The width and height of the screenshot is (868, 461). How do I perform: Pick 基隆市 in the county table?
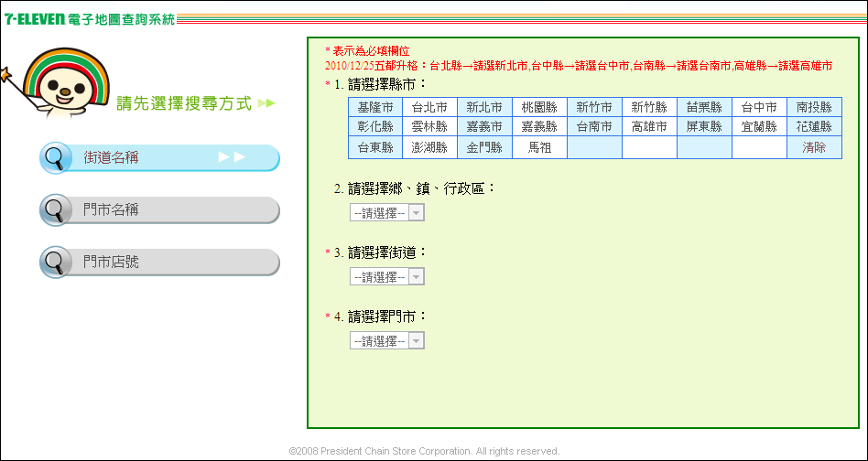point(374,107)
